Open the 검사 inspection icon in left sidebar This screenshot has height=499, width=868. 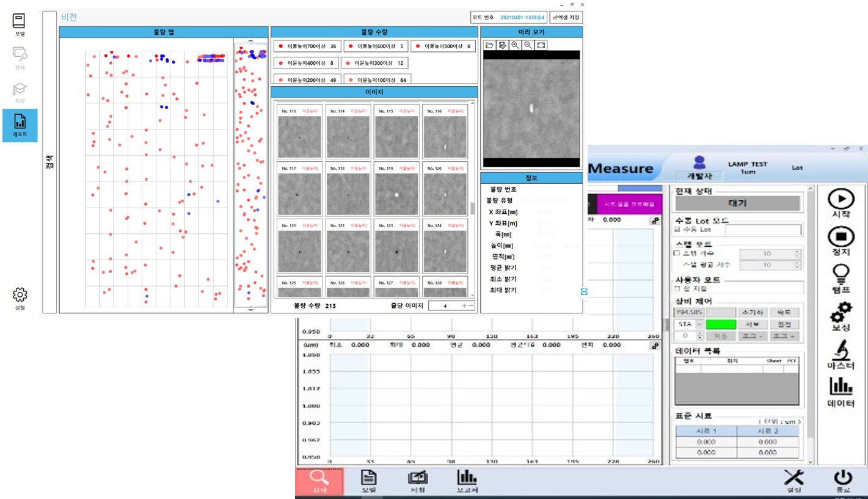20,58
